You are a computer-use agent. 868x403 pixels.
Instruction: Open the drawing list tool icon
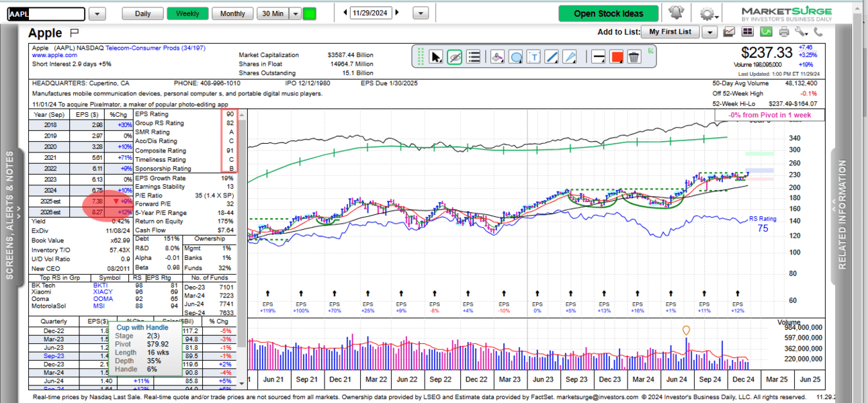pos(473,57)
